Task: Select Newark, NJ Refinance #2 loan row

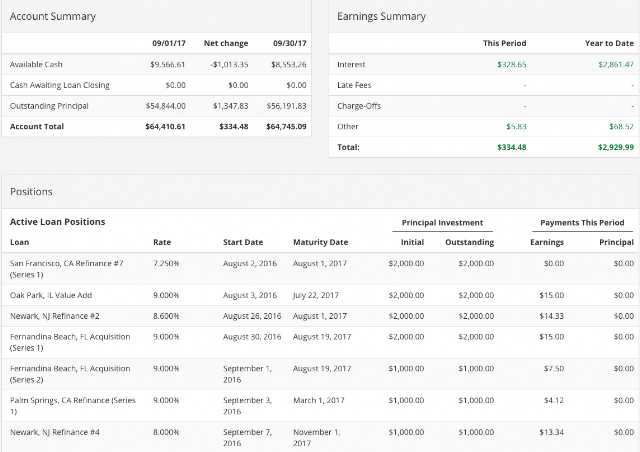Action: [320, 316]
